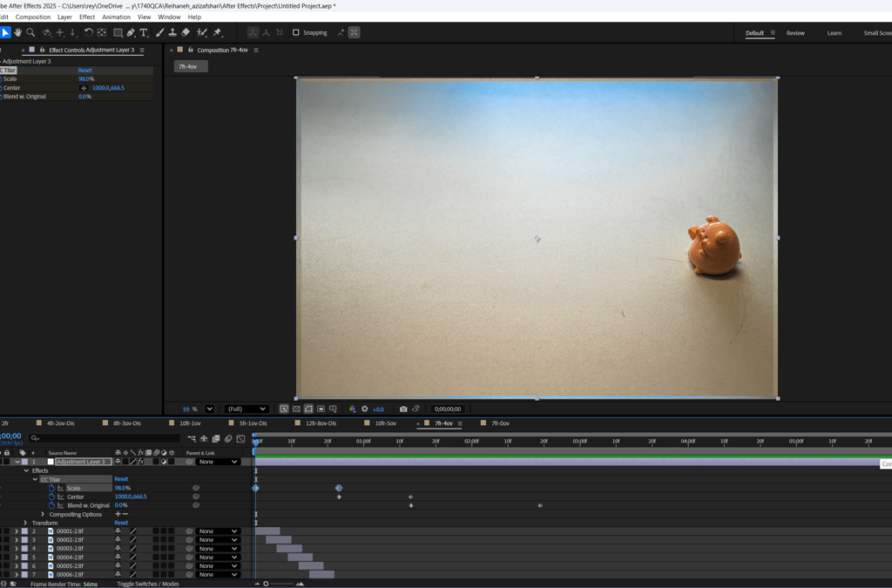Open the Animation menu
Screen dimensions: 892x588
point(116,17)
